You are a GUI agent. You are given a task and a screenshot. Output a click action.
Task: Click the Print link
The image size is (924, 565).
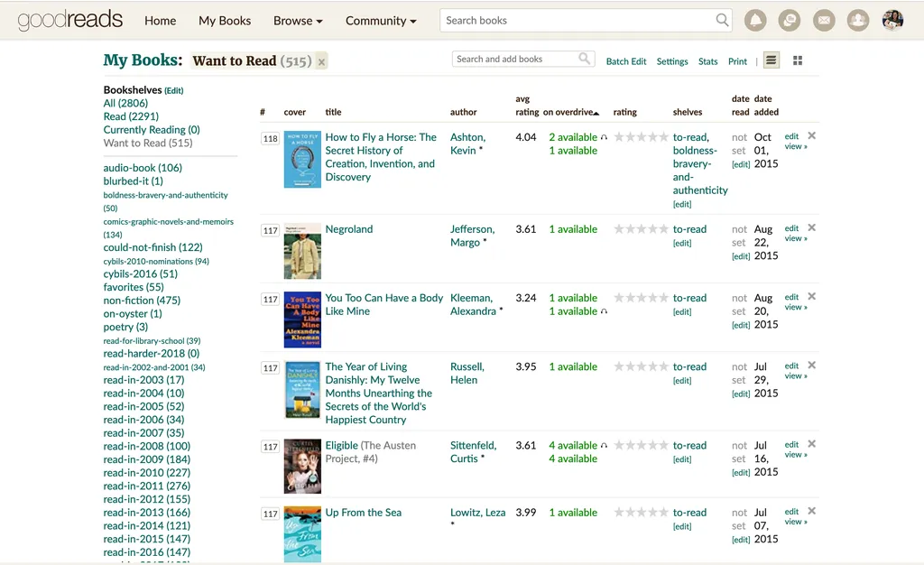(737, 61)
